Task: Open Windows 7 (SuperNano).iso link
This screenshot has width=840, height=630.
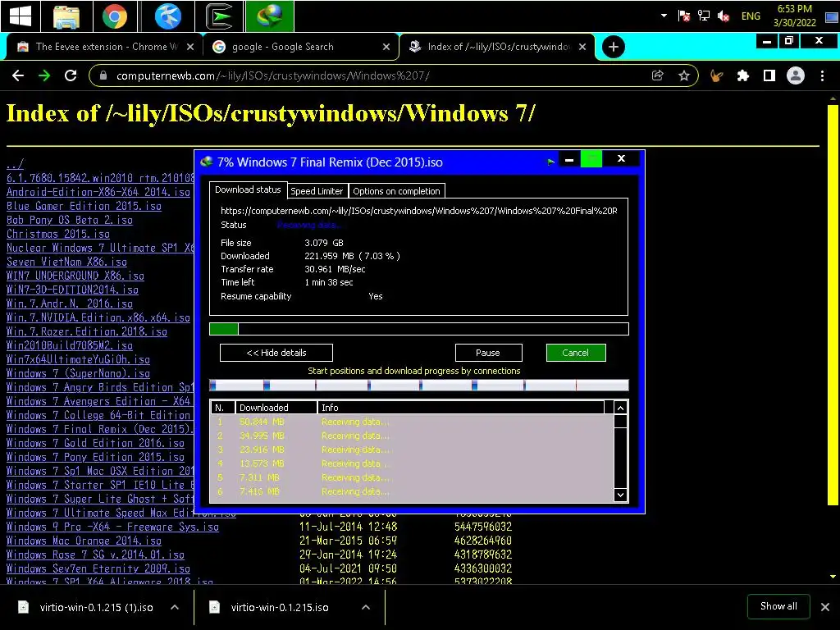Action: [x=78, y=373]
